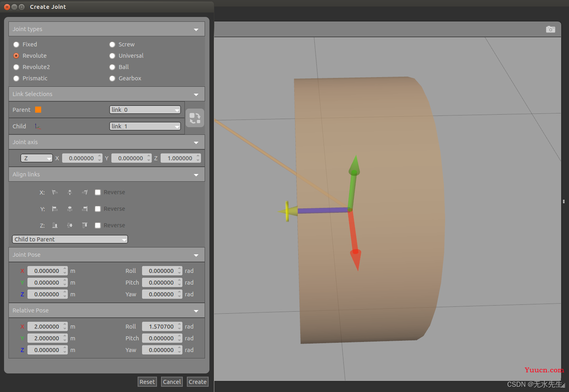Click the X-axis align minimum icon

[x=55, y=192]
